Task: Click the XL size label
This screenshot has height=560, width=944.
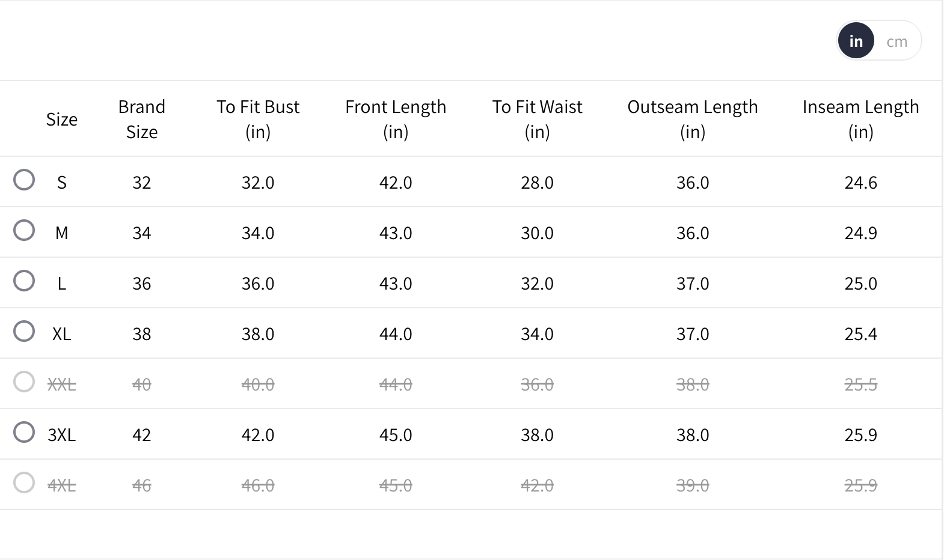Action: point(62,334)
